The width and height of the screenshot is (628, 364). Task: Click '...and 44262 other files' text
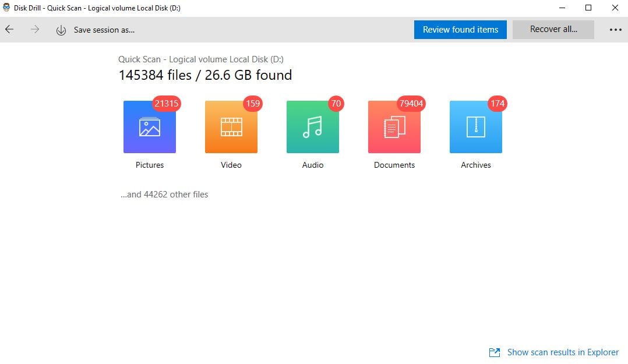164,195
